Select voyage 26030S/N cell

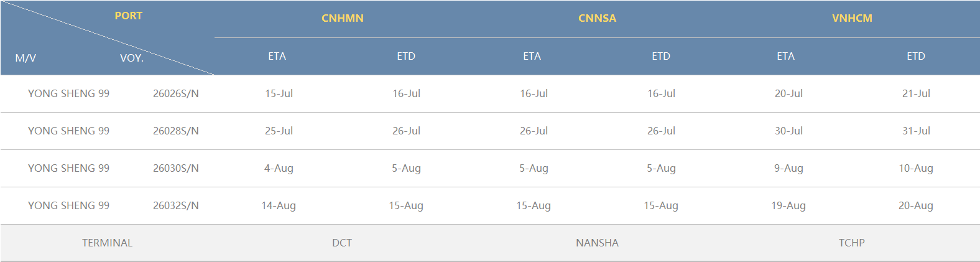(x=176, y=168)
